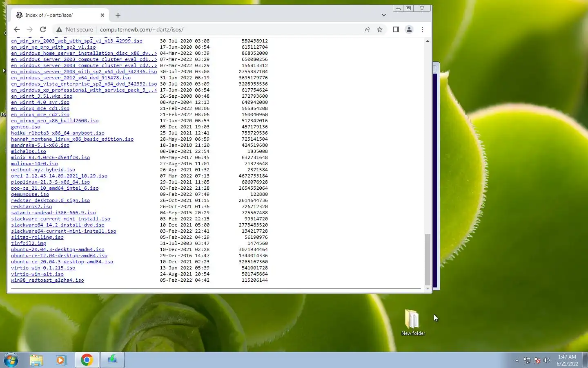Open the Chrome side panel
588x368 pixels.
pos(396,29)
